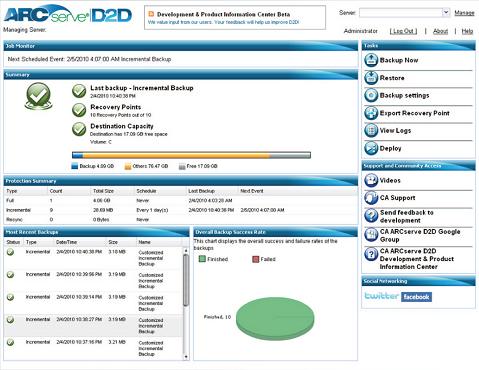Image resolution: width=479 pixels, height=370 pixels.
Task: Open the Twitter social link
Action: tap(382, 296)
